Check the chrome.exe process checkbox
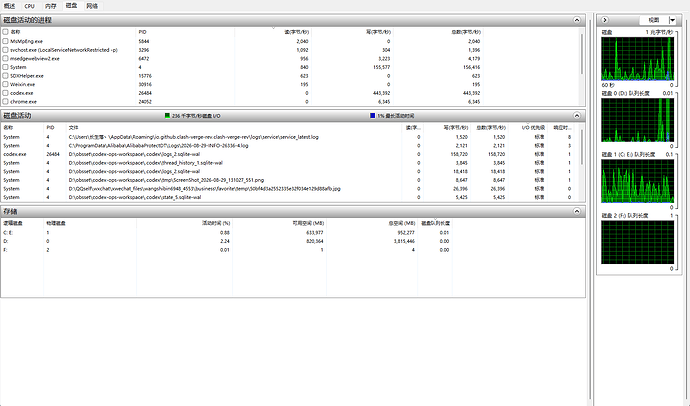The width and height of the screenshot is (690, 406). (x=5, y=101)
